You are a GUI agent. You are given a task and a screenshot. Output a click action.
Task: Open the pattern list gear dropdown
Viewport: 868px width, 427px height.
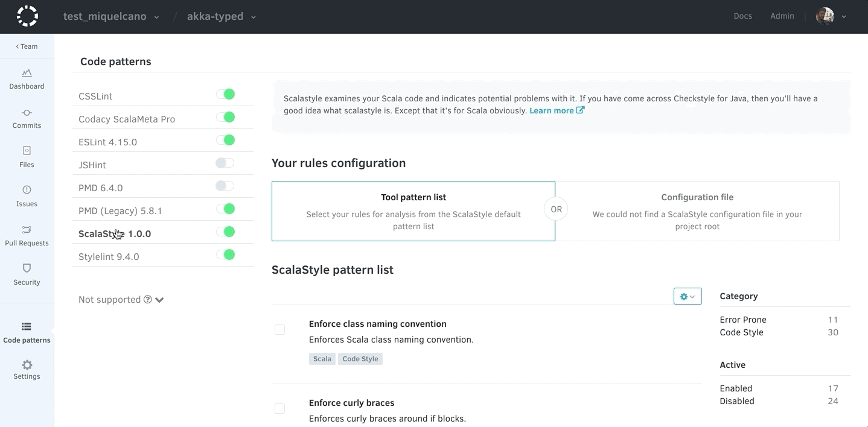click(x=688, y=296)
